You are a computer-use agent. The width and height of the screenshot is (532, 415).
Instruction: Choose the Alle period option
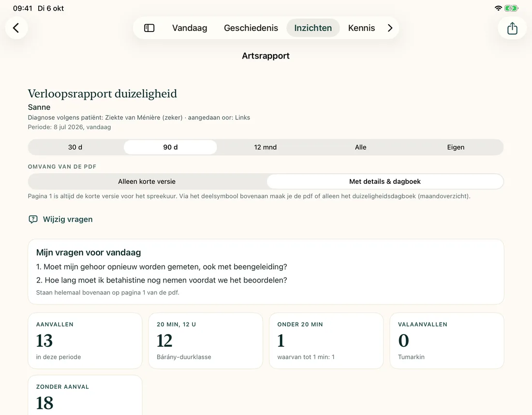360,147
